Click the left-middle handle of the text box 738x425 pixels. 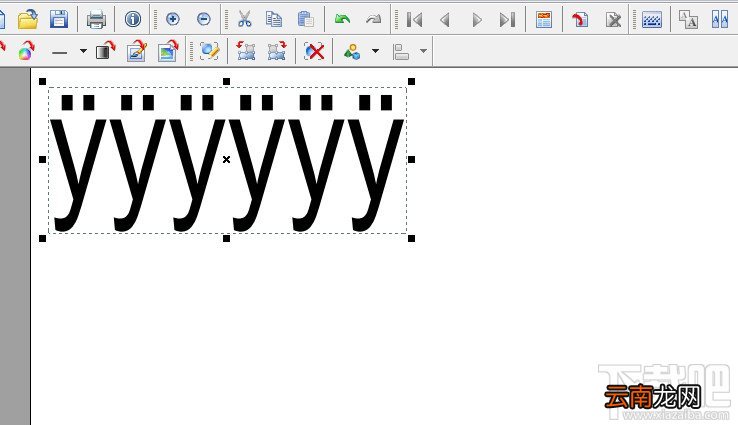[42, 160]
